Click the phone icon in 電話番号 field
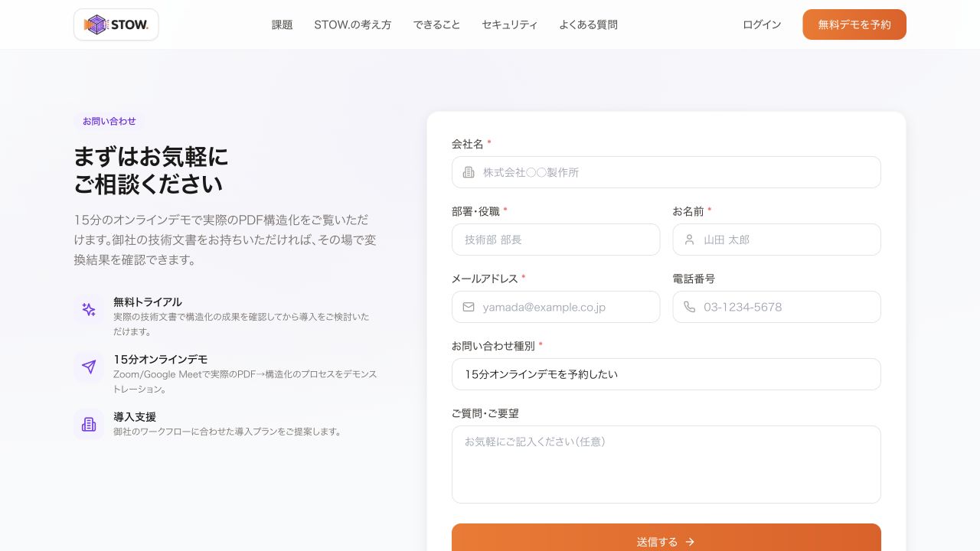Screen dimensions: 980x551 pos(689,307)
